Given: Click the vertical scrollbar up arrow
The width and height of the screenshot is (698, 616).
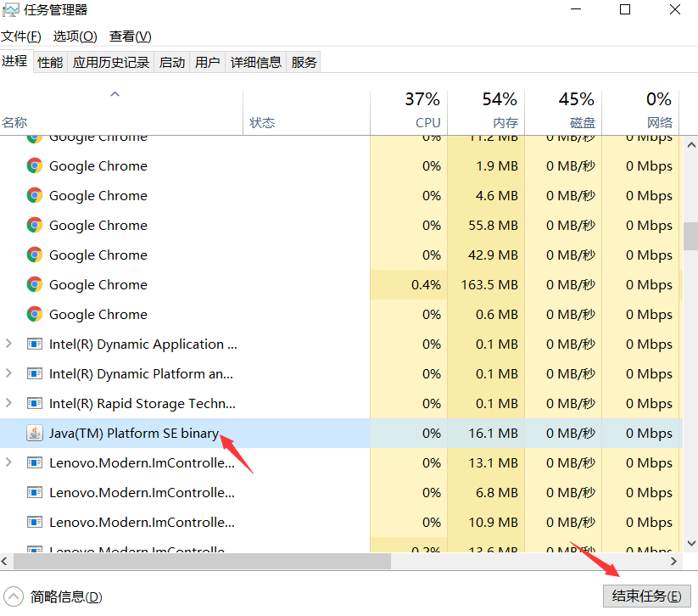Looking at the screenshot, I should click(691, 145).
